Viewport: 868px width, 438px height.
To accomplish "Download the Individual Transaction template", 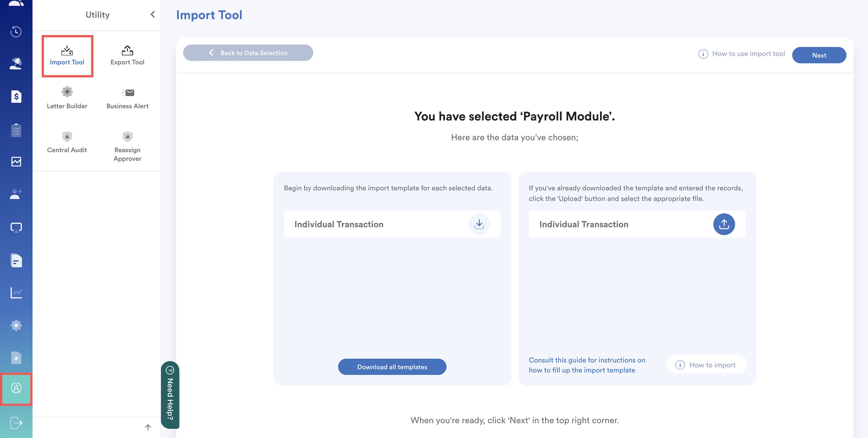I will pos(479,224).
